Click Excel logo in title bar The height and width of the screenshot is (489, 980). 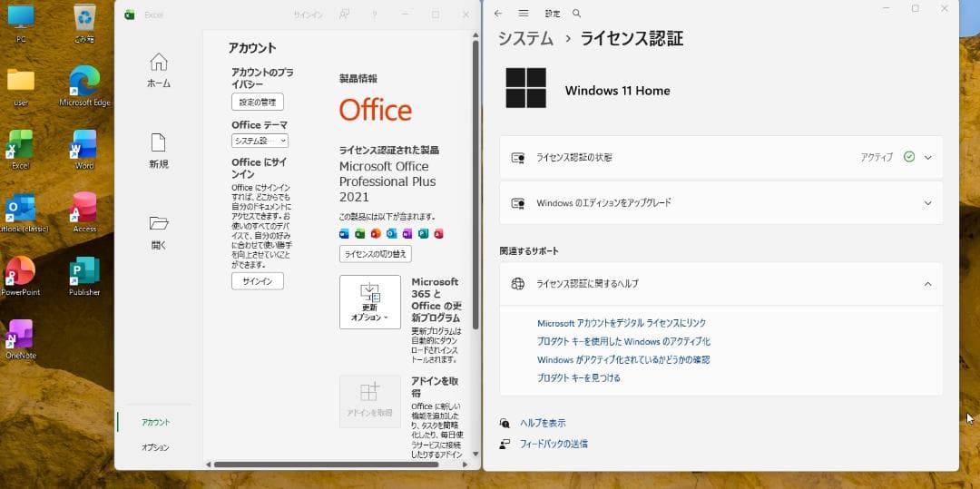tap(130, 15)
